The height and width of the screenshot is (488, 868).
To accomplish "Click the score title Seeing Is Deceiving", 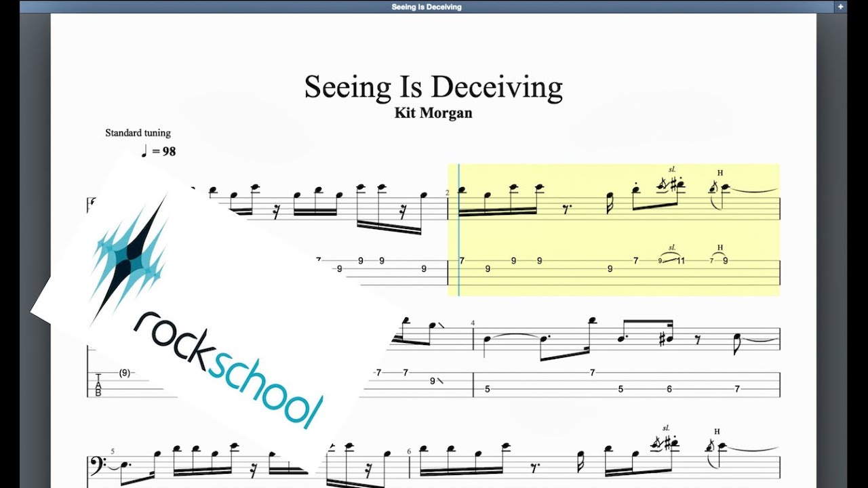I will (433, 87).
